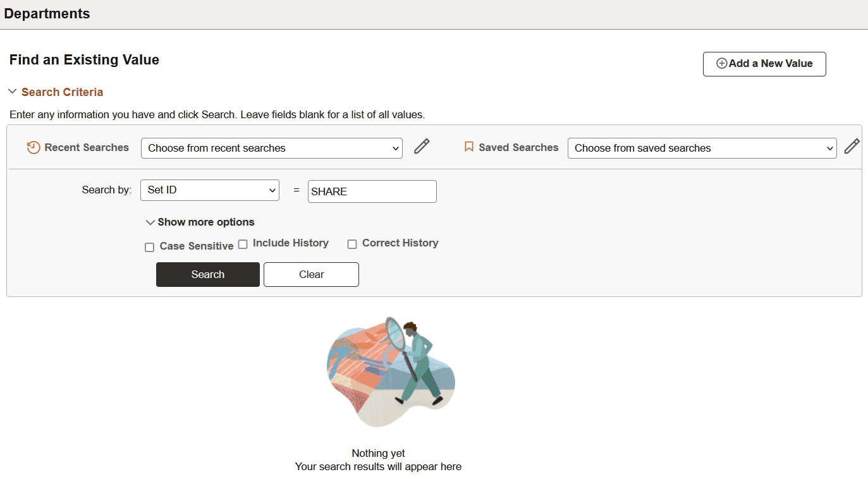Click the Show more options chevron
Screen dimensions: 868x479
[150, 222]
